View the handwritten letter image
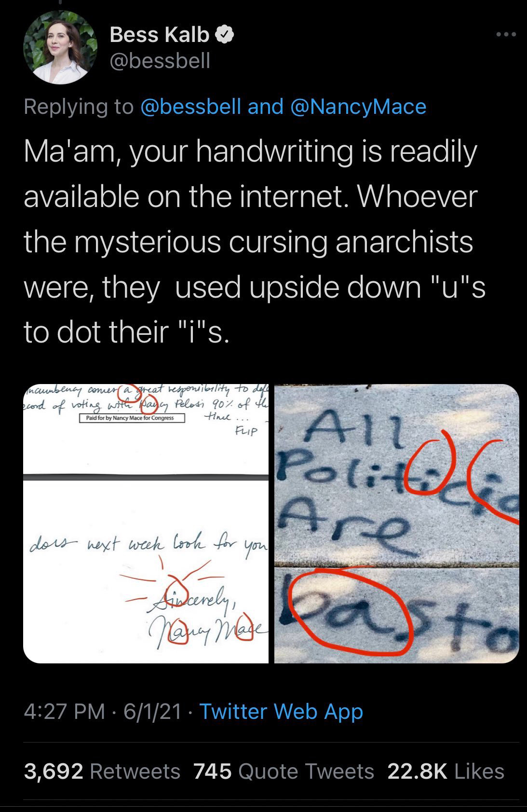 146,523
